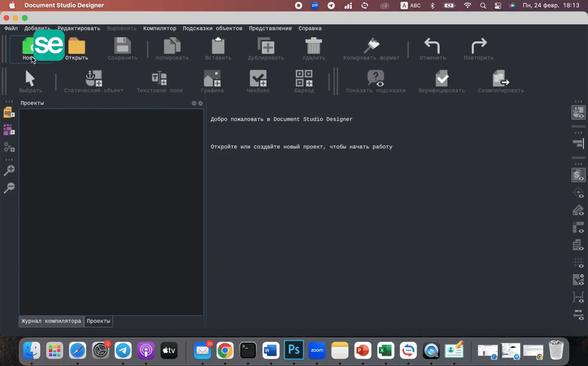
Task: Toggle crosshair target visibility eye icon
Action: [578, 193]
